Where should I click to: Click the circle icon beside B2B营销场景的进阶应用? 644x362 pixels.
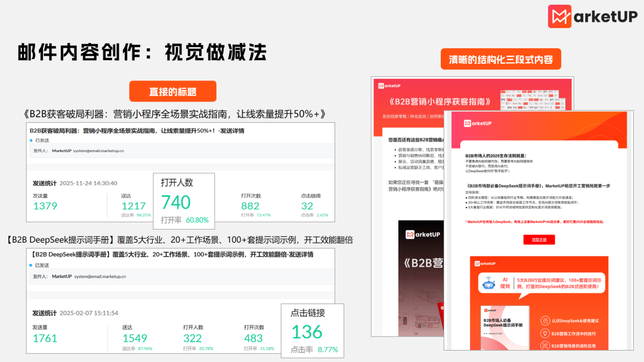544,345
